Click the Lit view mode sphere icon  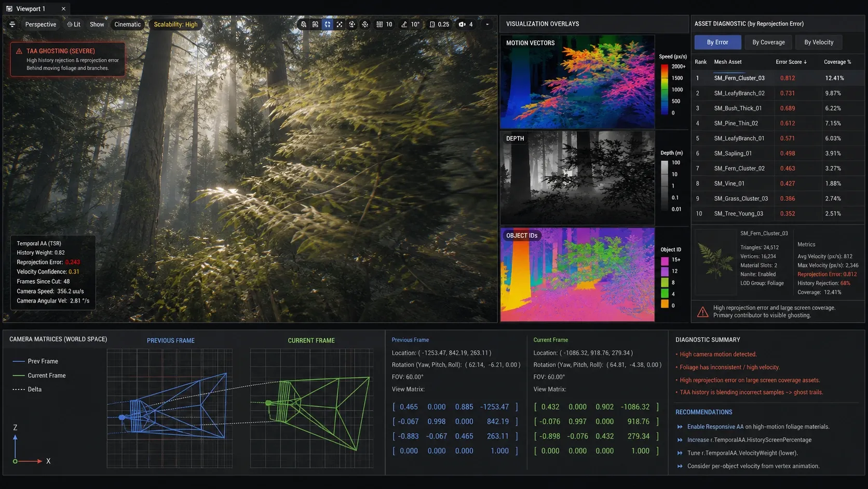[70, 24]
